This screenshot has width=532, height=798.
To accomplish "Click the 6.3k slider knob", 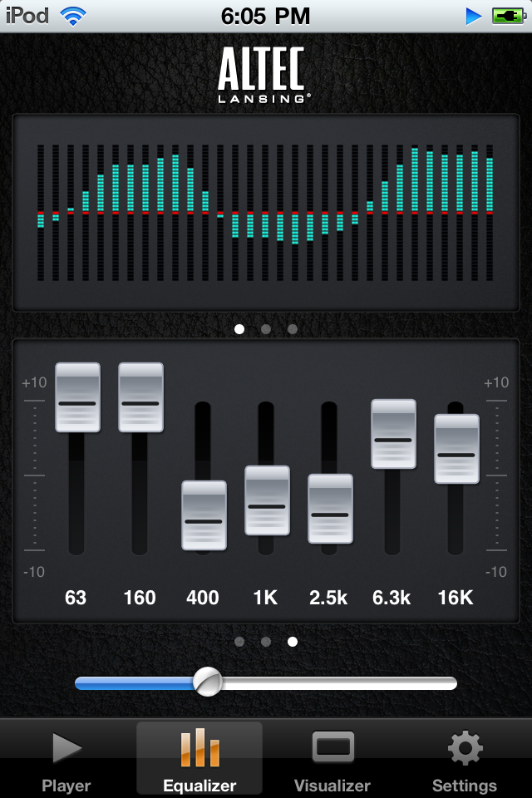I will click(x=393, y=434).
